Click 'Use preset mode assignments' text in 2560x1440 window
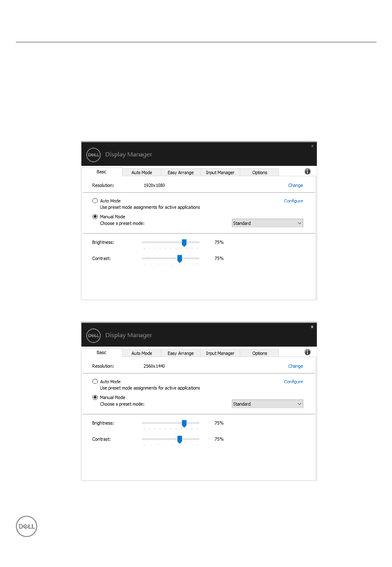This screenshot has width=392, height=567. 150,388
